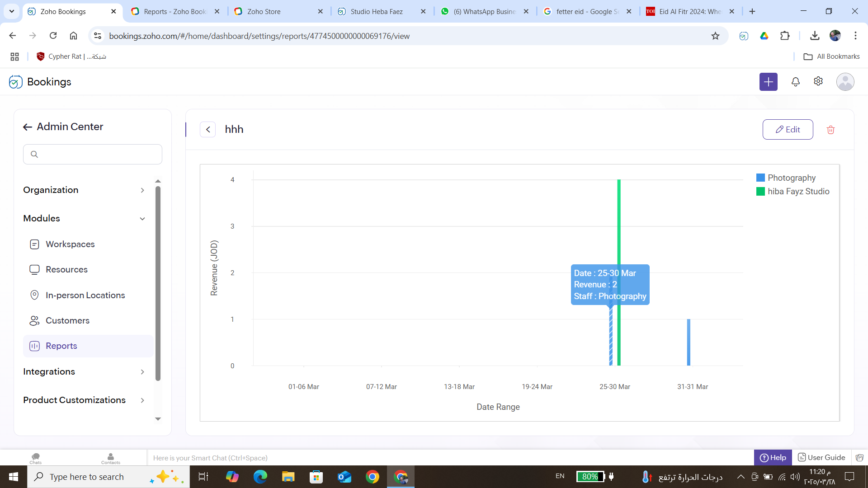Click the Admin Center search field
Image resolution: width=868 pixels, height=488 pixels.
pos(93,155)
